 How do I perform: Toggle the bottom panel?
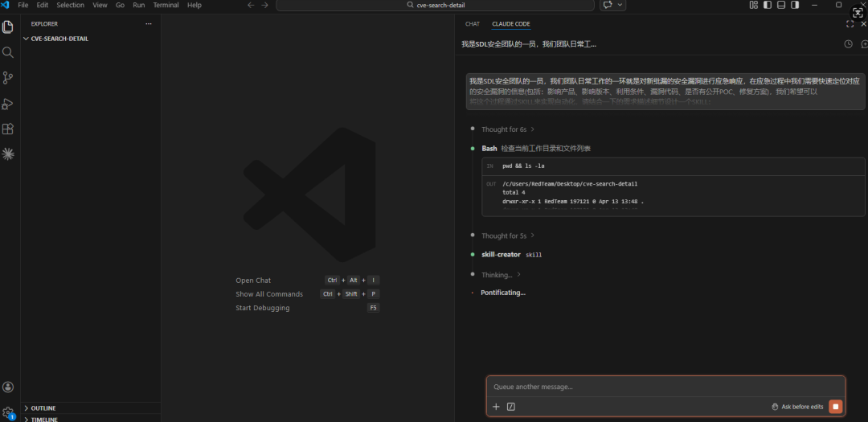(x=781, y=5)
